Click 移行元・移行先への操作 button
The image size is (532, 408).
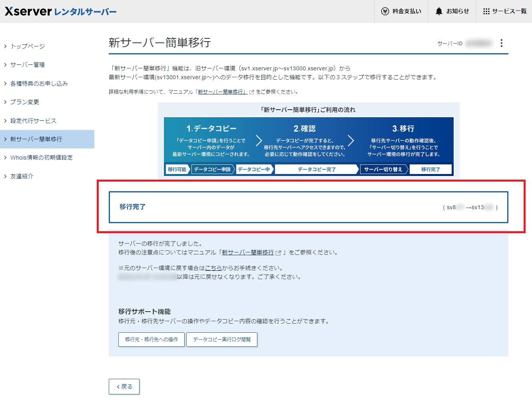click(151, 339)
